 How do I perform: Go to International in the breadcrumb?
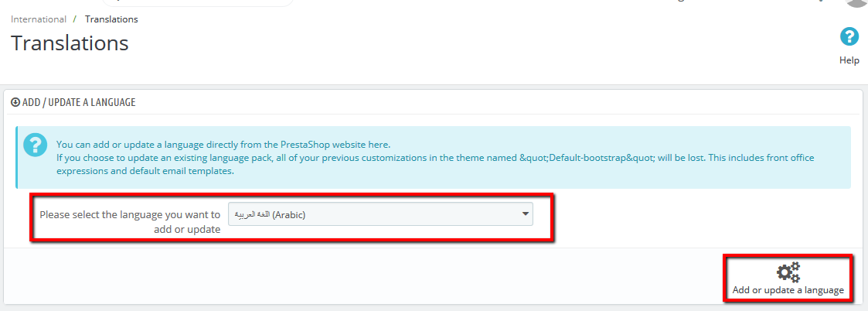pyautogui.click(x=38, y=19)
